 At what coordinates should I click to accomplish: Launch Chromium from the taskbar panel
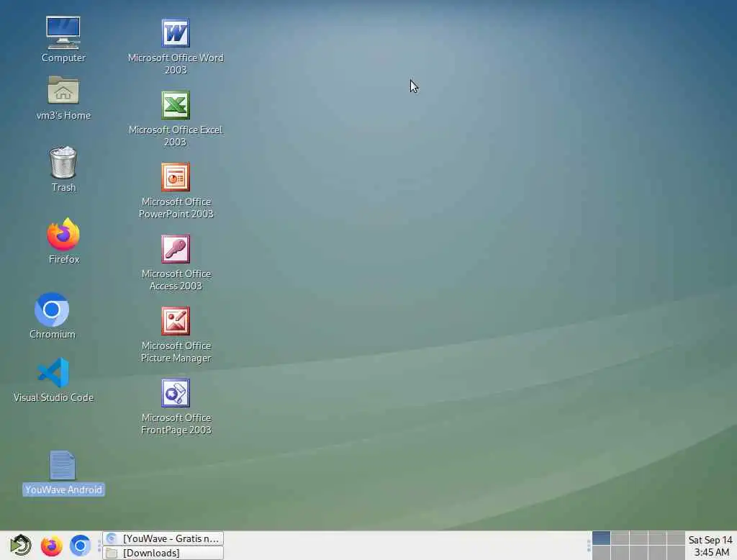click(x=80, y=546)
